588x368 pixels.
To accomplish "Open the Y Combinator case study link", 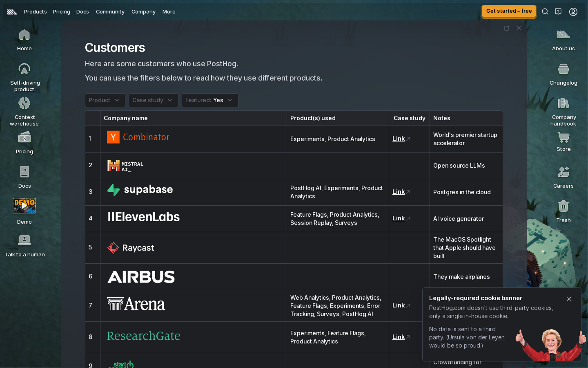I will [x=401, y=139].
